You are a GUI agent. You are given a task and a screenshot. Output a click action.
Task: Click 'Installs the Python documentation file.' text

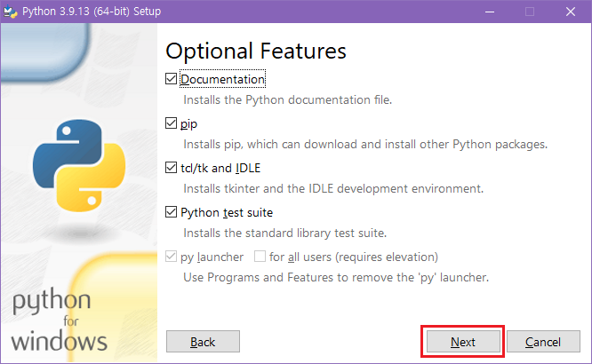[288, 100]
